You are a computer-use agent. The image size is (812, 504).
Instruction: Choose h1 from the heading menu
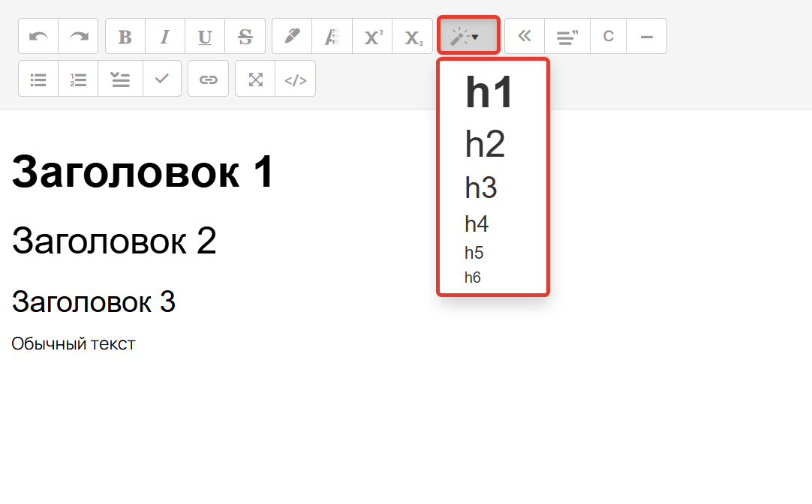tap(489, 92)
